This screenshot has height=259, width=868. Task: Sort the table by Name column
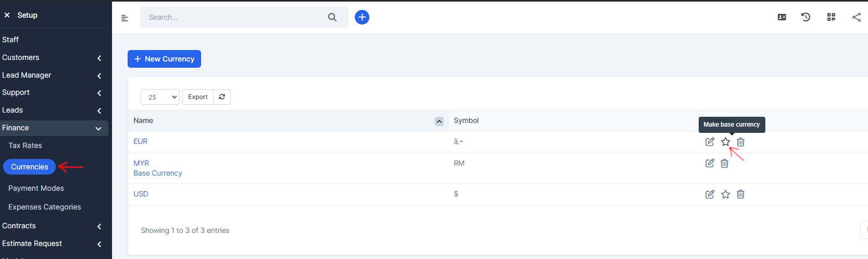coord(439,121)
